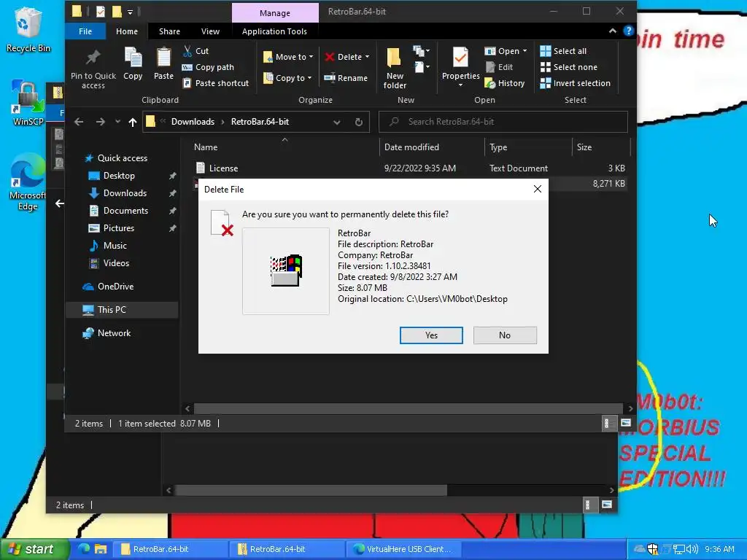Click the Rename ribbon command
The height and width of the screenshot is (560, 747).
pyautogui.click(x=346, y=78)
